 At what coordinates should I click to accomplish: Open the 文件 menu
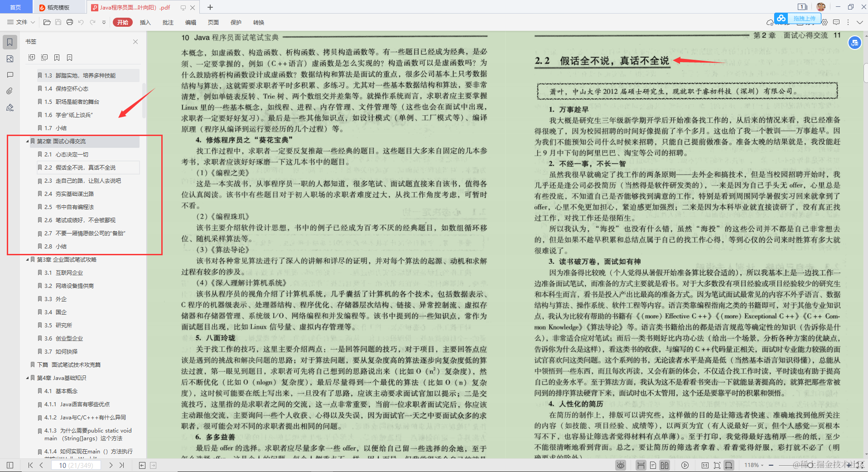(21, 22)
